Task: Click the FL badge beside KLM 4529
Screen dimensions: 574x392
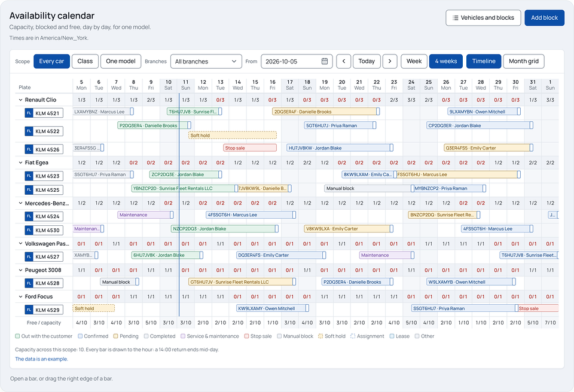Action: (29, 310)
